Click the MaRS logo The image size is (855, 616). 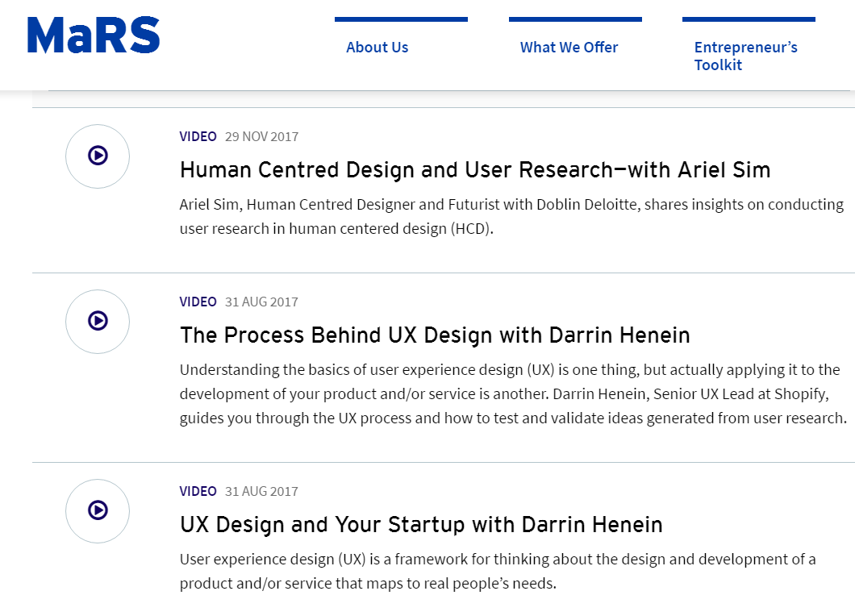pyautogui.click(x=94, y=35)
